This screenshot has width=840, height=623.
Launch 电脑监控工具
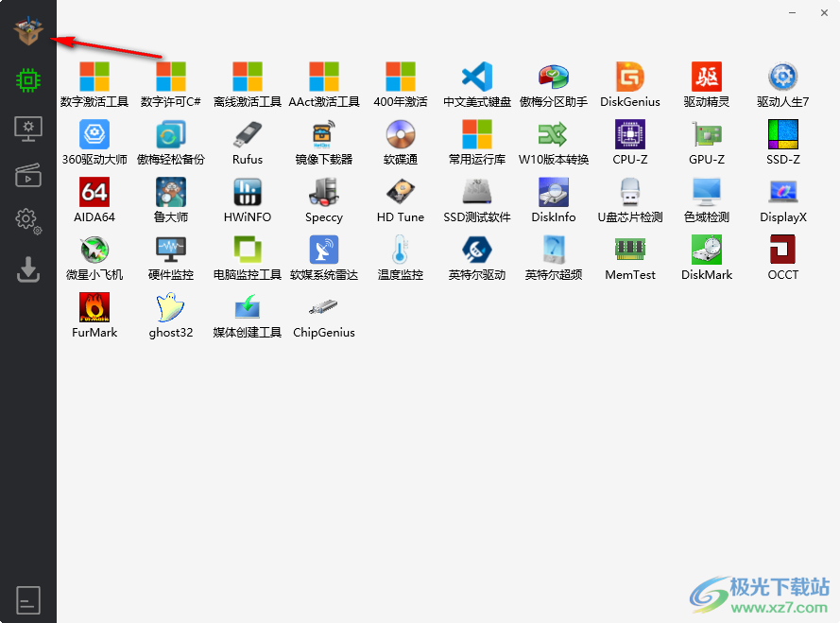[x=248, y=258]
